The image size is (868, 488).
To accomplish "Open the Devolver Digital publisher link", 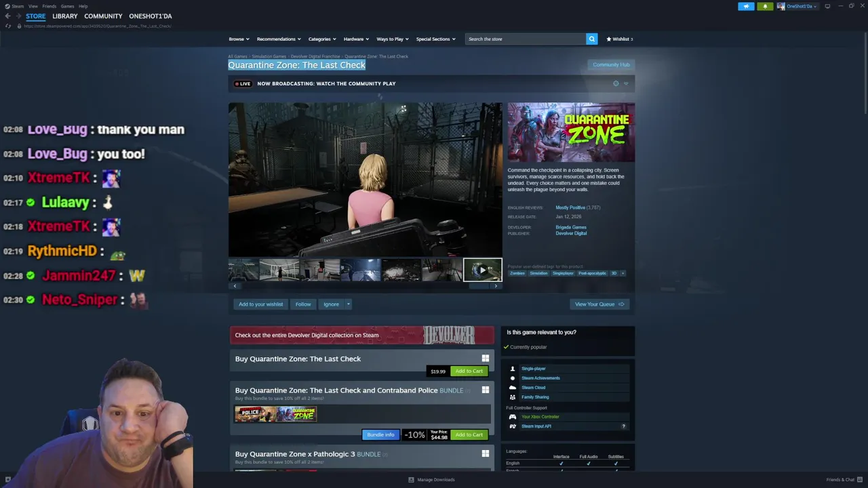I will (571, 233).
